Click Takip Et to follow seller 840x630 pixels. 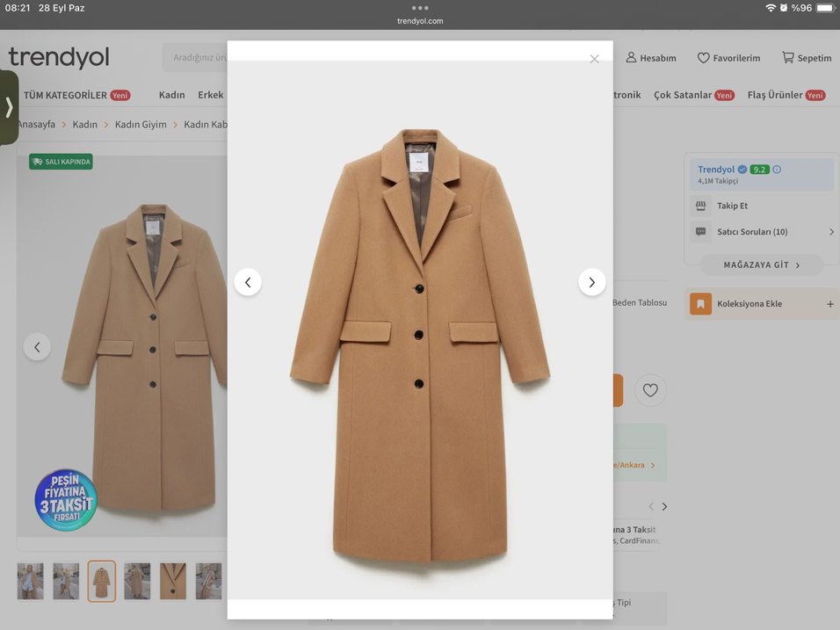[x=732, y=206]
